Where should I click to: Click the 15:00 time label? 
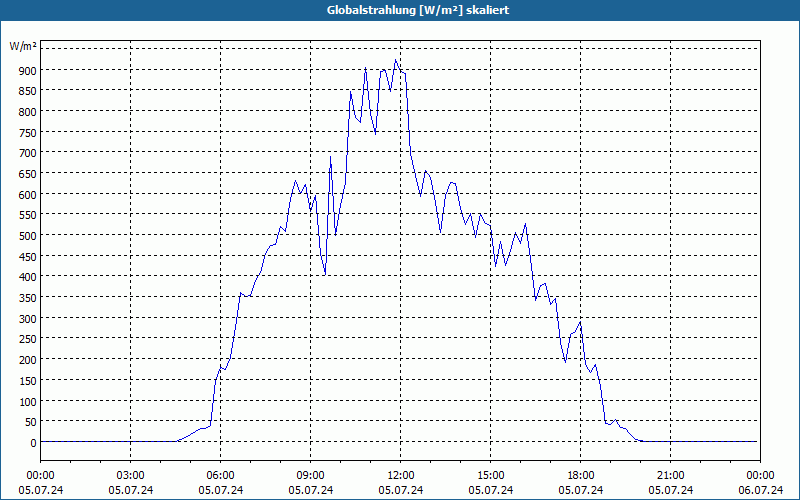click(490, 476)
